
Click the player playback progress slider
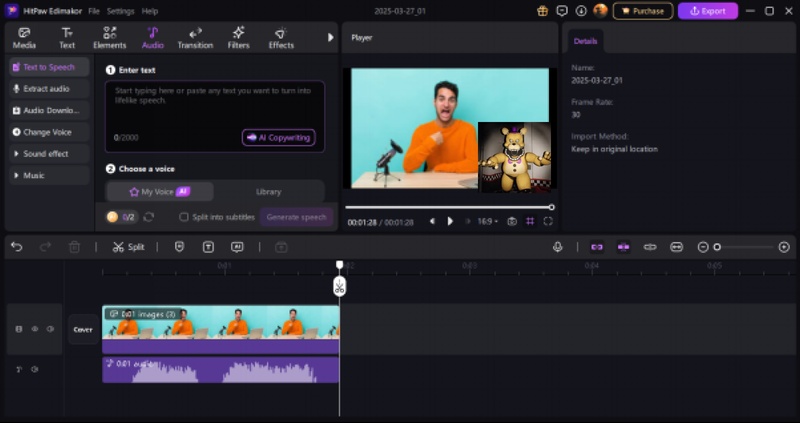click(448, 207)
